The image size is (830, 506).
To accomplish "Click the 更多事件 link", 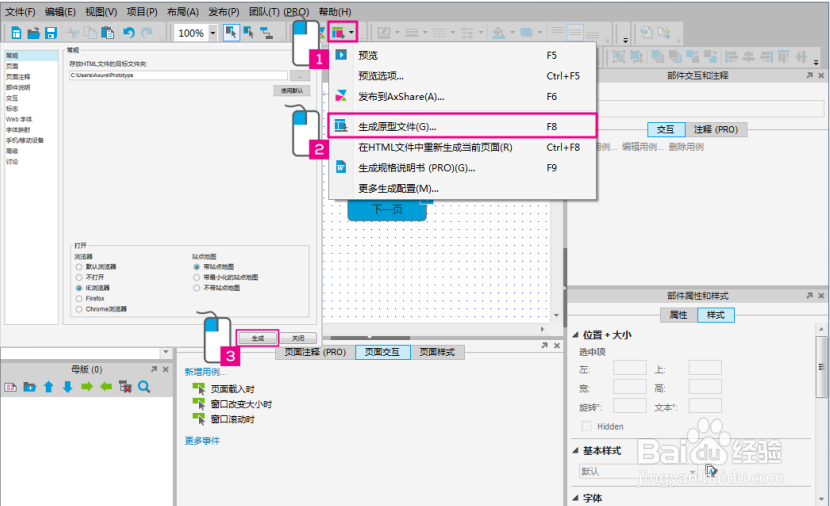I will point(202,440).
